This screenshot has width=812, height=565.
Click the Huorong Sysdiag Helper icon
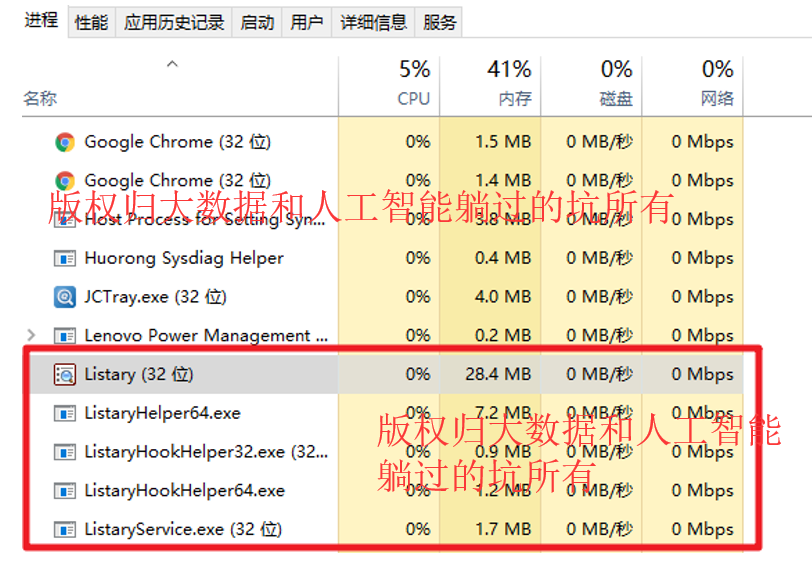click(65, 258)
